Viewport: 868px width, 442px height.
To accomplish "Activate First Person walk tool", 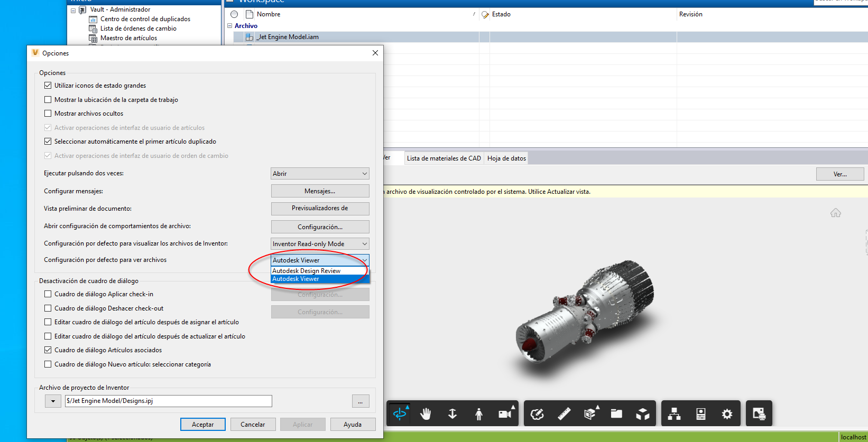I will point(479,414).
